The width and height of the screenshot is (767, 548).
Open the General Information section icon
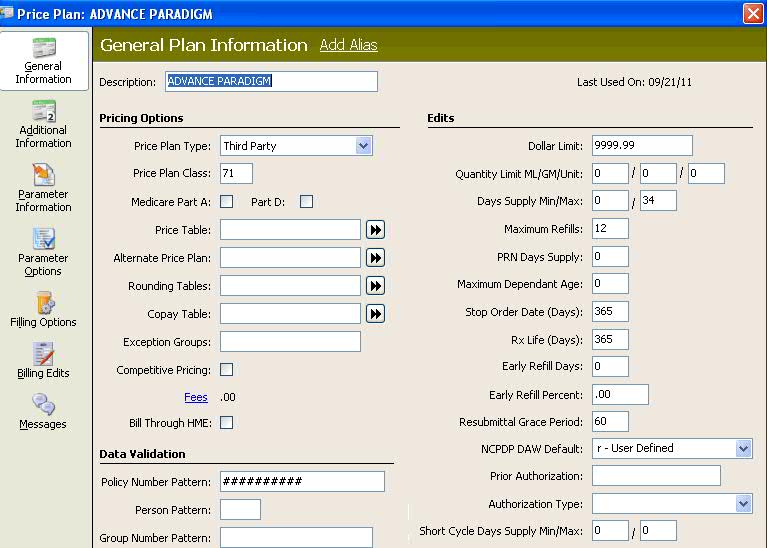coord(44,47)
